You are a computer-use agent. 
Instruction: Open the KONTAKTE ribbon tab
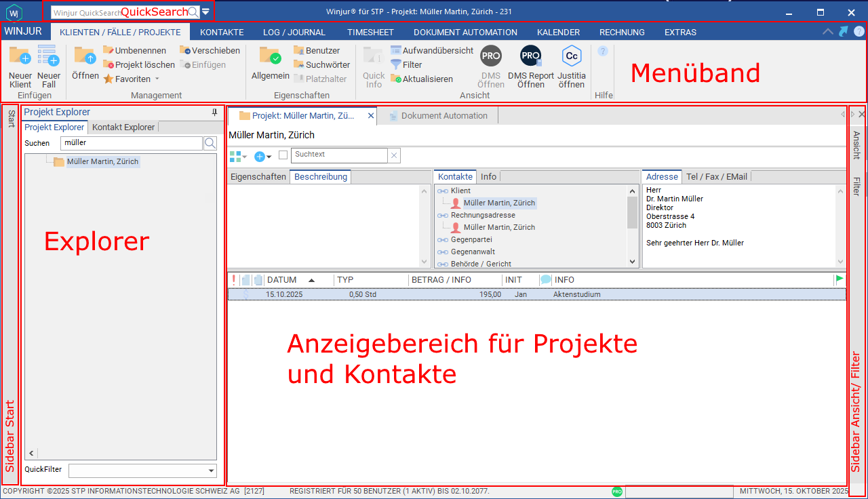click(x=222, y=32)
